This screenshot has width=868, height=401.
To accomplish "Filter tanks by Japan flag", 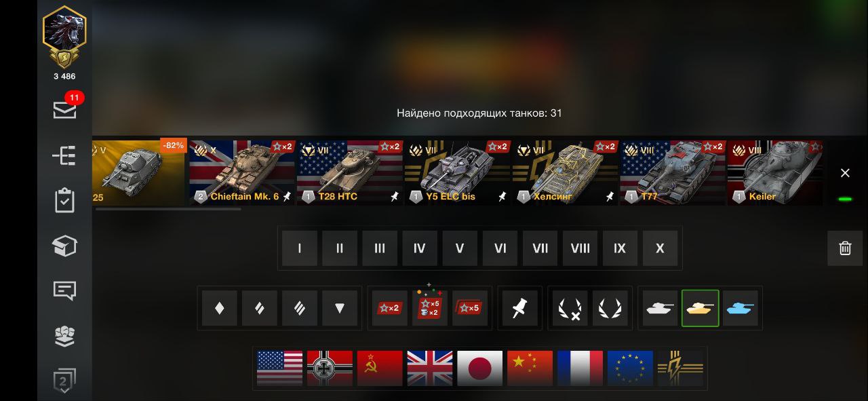I will tap(480, 368).
